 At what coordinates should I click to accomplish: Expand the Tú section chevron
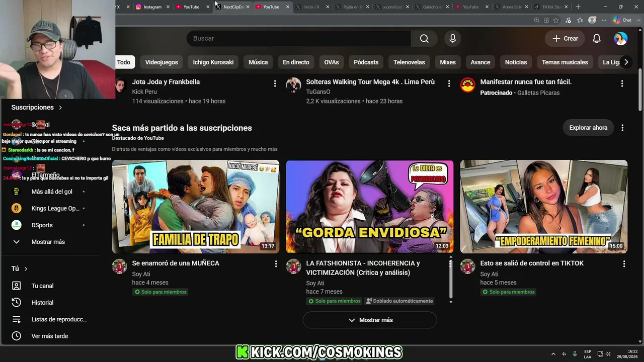point(26,269)
